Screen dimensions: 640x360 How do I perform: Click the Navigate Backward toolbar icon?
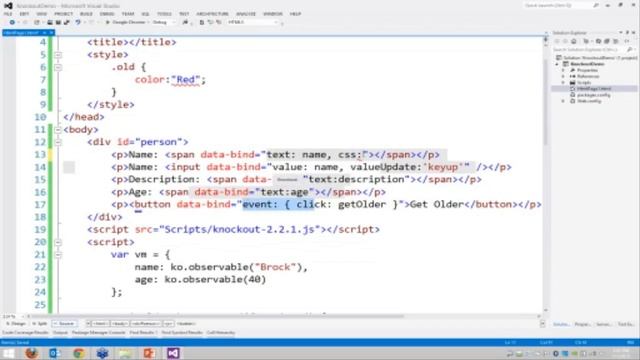click(12, 22)
